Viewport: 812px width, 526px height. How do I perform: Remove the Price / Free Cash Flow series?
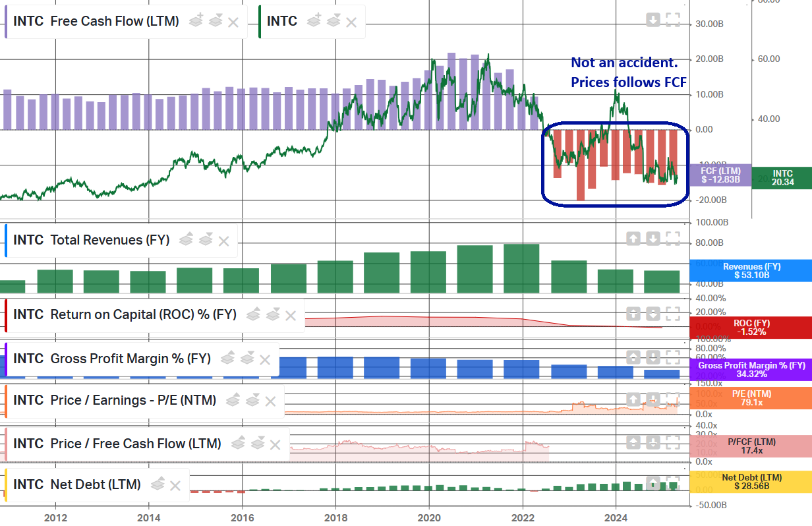pos(275,444)
